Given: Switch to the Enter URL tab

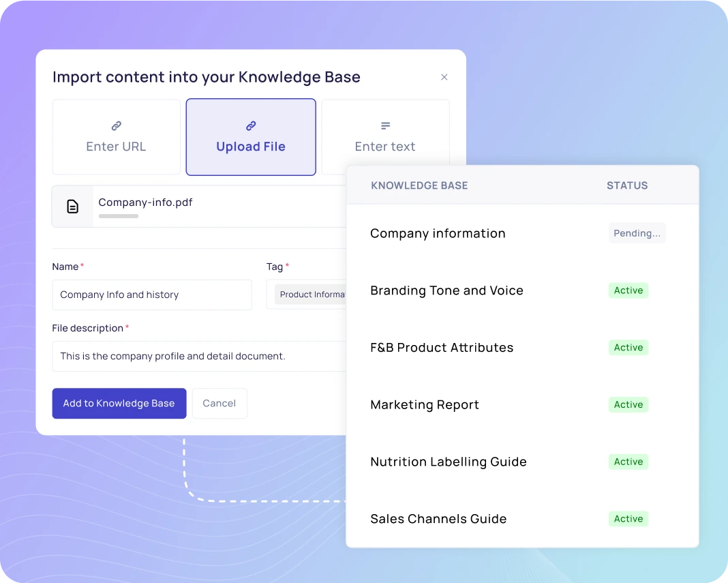Looking at the screenshot, I should coord(116,137).
